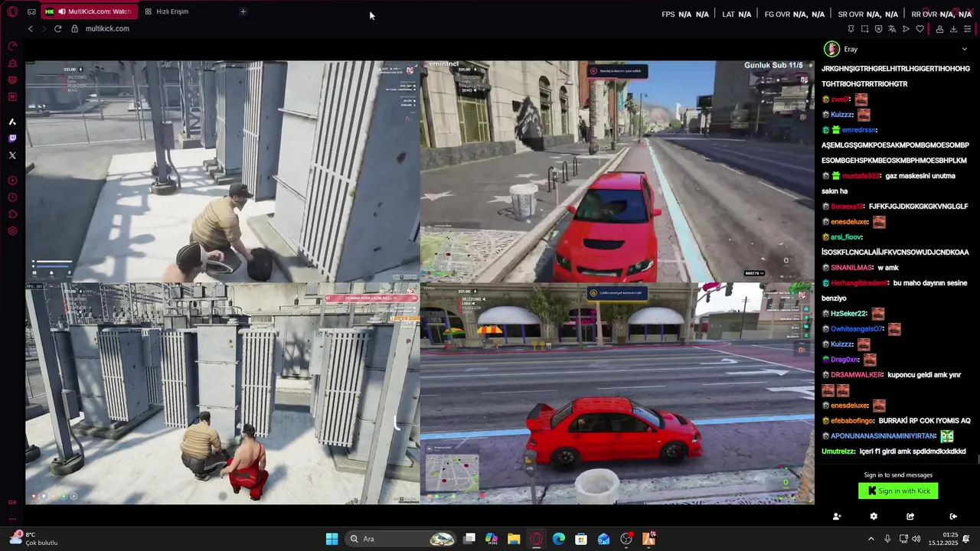Open bottom-left stream with red-pants character
Image resolution: width=980 pixels, height=551 pixels.
click(223, 393)
